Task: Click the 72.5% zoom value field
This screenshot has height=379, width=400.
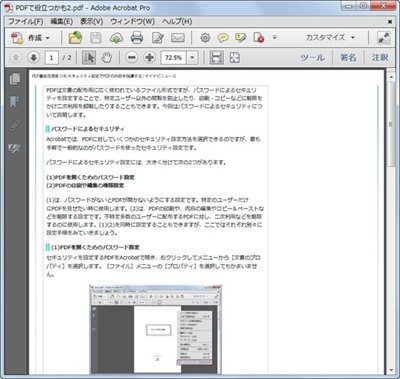Action: pyautogui.click(x=174, y=58)
